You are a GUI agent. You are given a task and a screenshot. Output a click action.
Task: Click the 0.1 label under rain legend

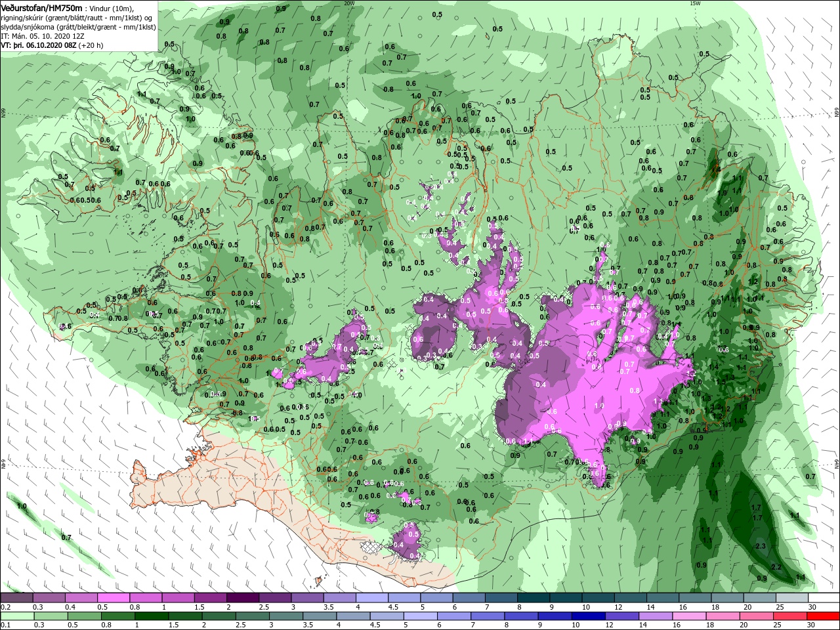(5, 625)
